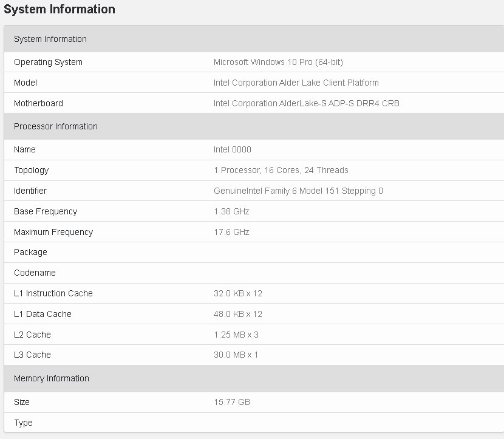Click the Operating System row label
This screenshot has height=439, width=504.
pos(48,62)
